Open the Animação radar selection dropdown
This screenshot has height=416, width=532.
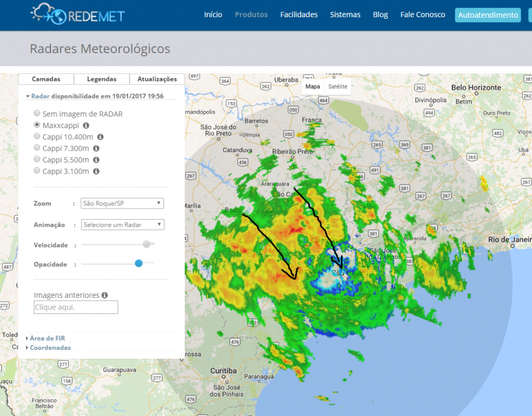[122, 225]
